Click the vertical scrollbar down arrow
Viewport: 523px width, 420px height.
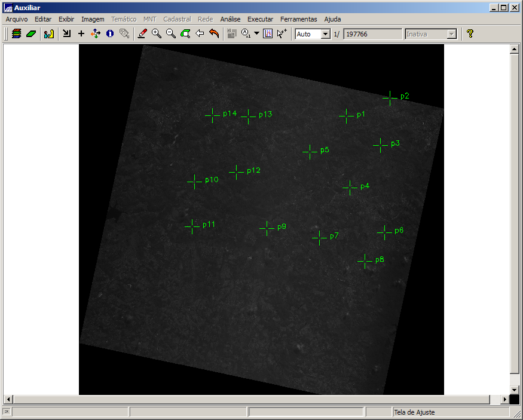(x=514, y=389)
